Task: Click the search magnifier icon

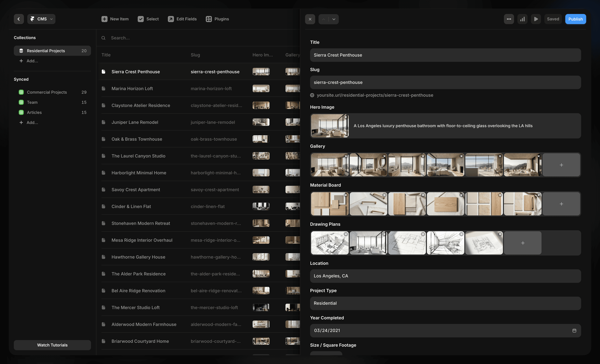Action: (x=103, y=38)
